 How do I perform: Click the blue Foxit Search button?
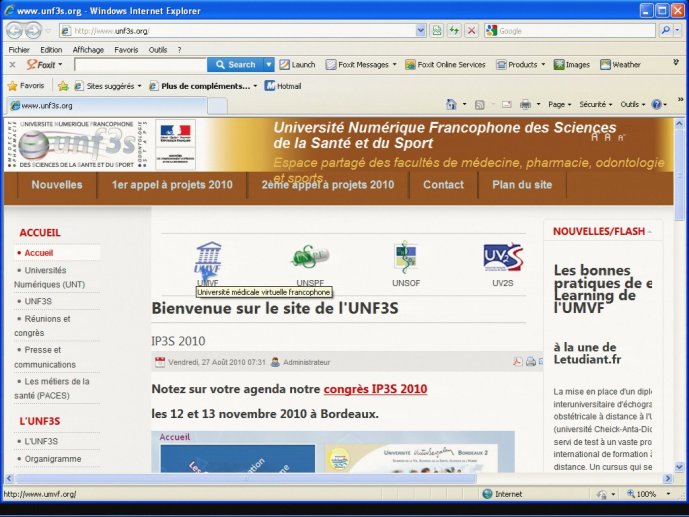pos(236,65)
